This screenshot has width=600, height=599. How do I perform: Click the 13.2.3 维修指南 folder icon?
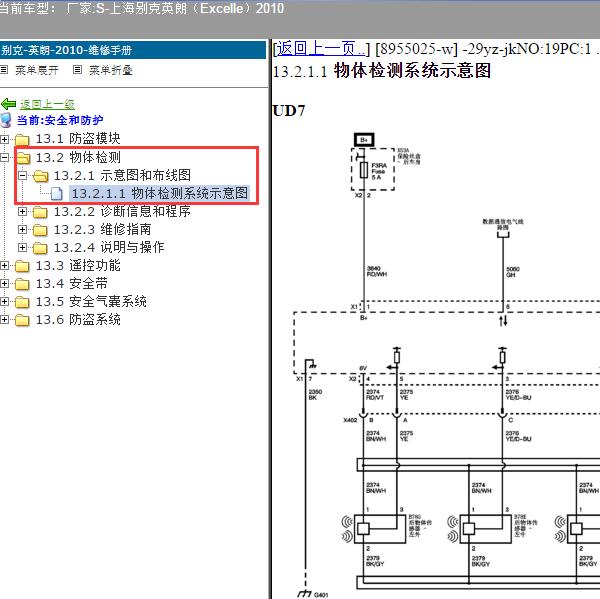coord(40,230)
